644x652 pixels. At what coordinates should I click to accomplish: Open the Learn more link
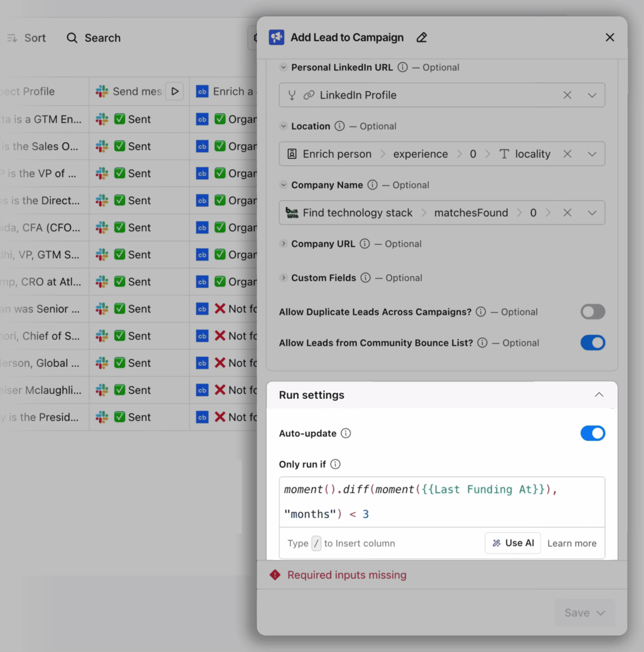tap(572, 543)
